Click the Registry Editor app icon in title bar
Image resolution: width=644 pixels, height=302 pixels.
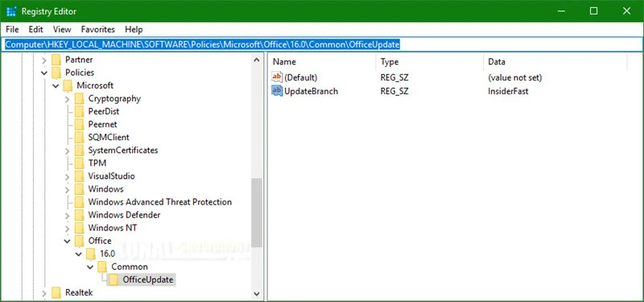[11, 11]
